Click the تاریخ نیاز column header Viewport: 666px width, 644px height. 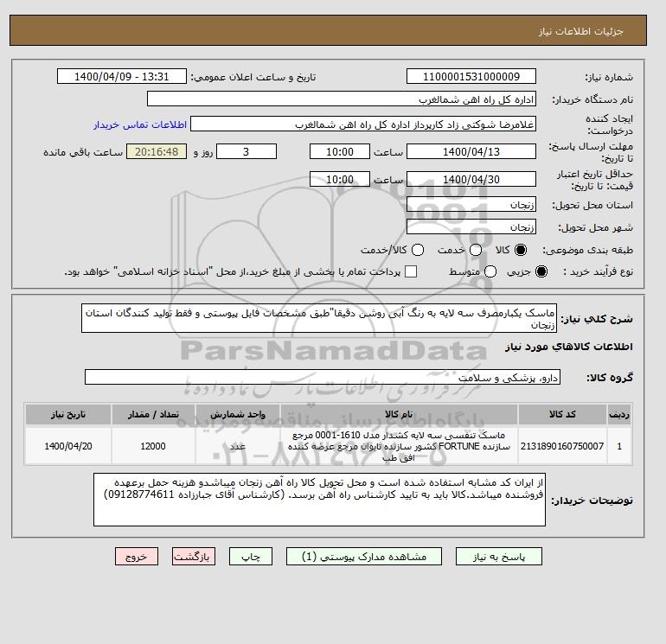pyautogui.click(x=68, y=414)
